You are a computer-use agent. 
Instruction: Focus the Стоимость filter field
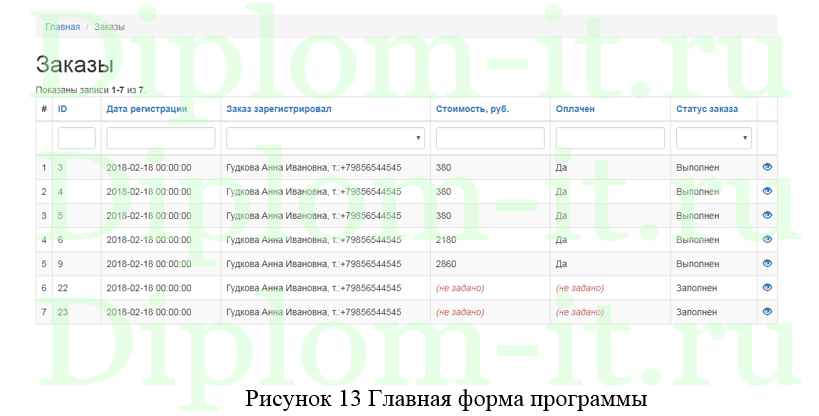[490, 138]
